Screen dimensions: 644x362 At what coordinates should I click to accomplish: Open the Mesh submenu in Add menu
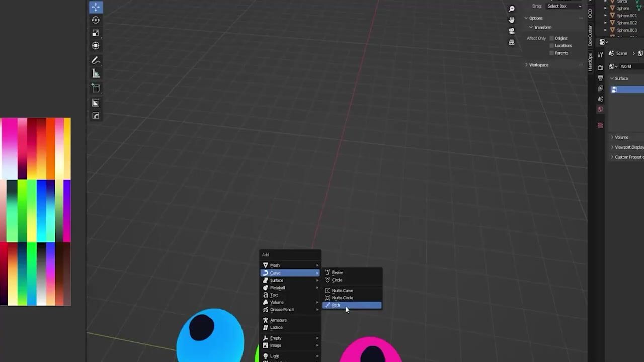(x=290, y=265)
